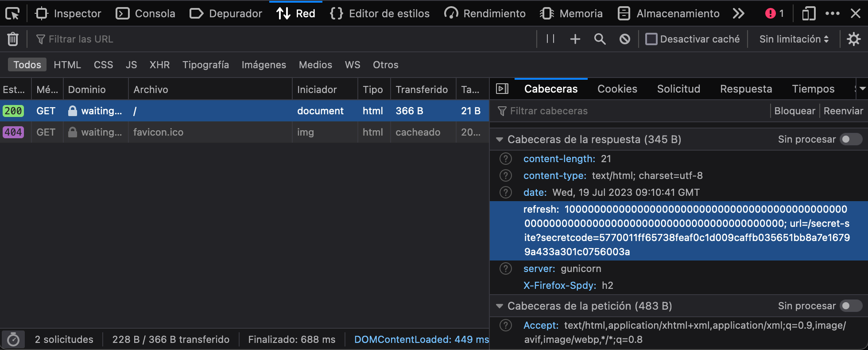Filter requests by XHR
868x350 pixels.
tap(159, 65)
